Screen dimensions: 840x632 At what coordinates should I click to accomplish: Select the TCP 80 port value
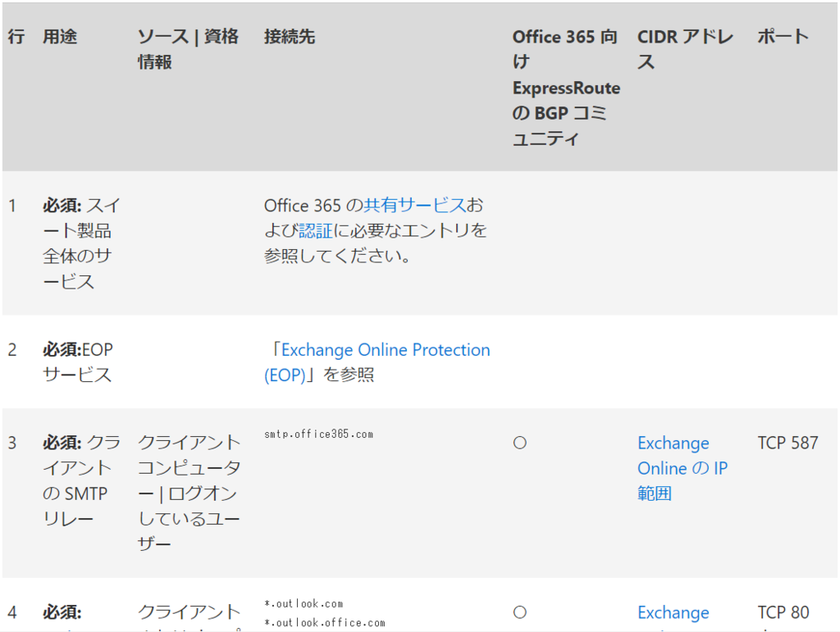click(785, 612)
